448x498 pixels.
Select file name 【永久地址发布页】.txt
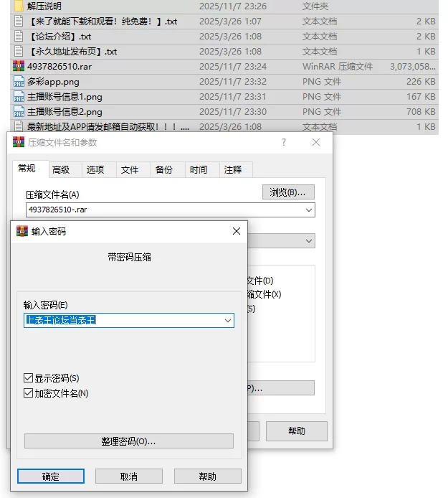pyautogui.click(x=72, y=52)
